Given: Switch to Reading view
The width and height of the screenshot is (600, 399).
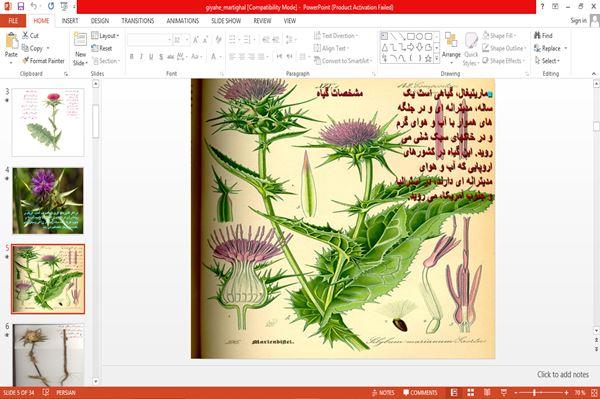Looking at the screenshot, I should click(x=487, y=392).
